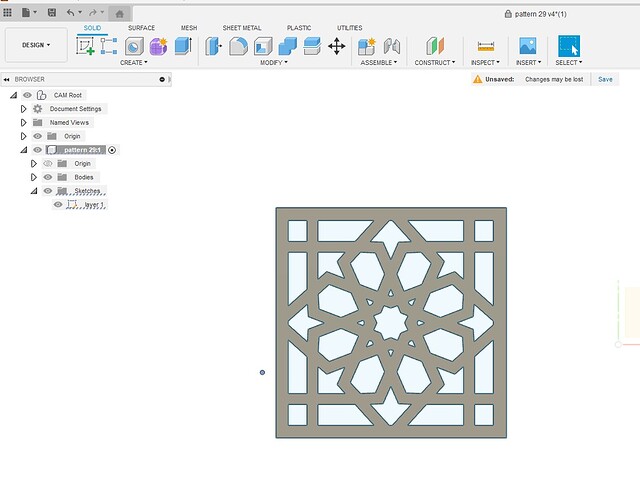Select the Derive tool in the Create group
Viewport: 640px width, 500px height.
pos(134,46)
